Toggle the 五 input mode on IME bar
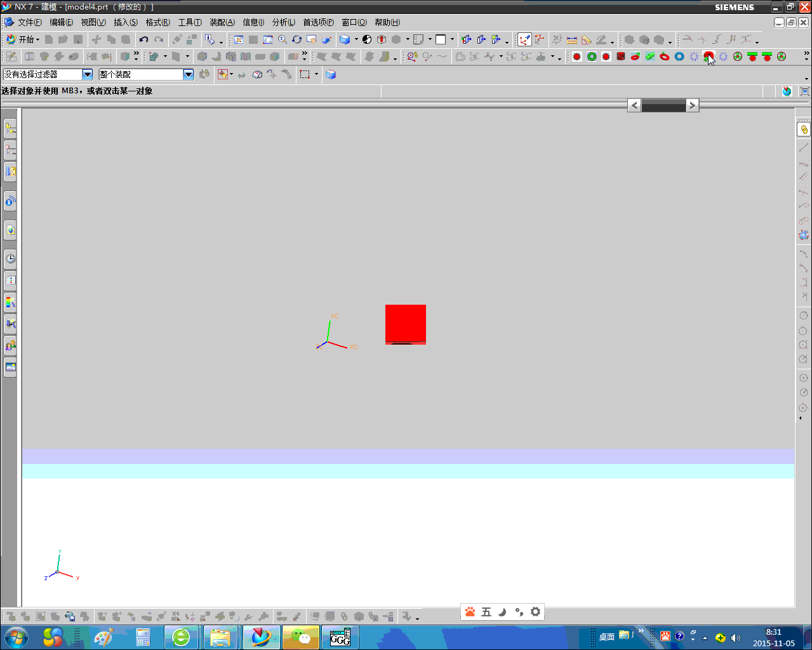Image resolution: width=812 pixels, height=650 pixels. (486, 612)
